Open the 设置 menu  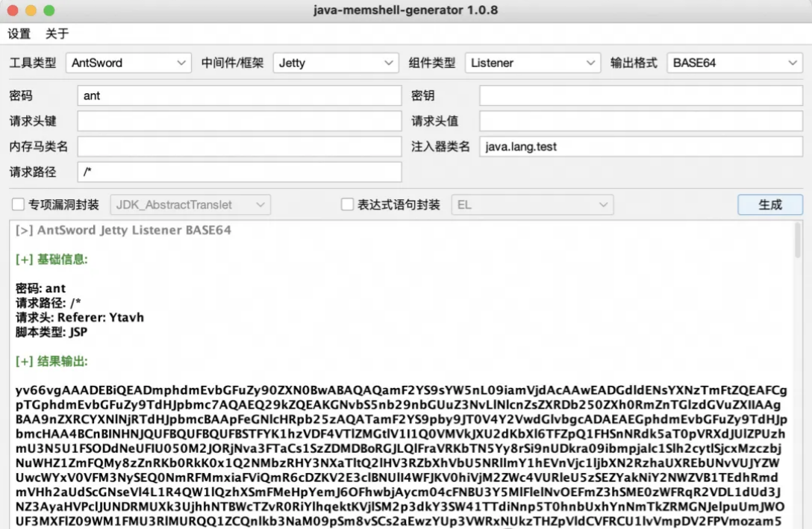[x=19, y=34]
